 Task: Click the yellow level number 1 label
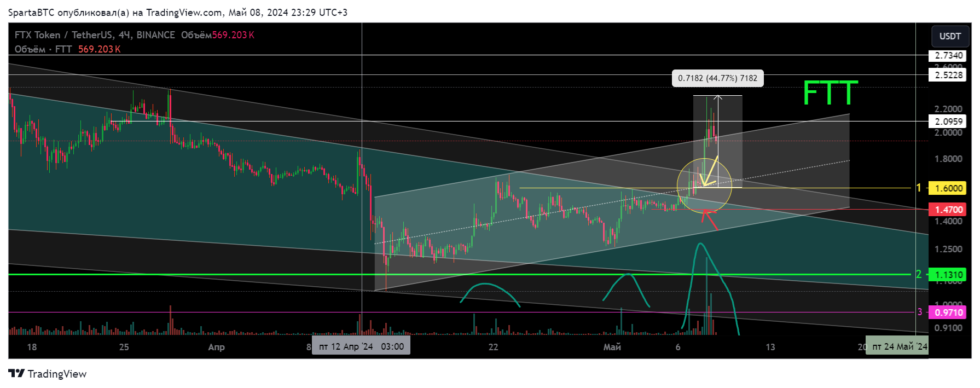pos(919,188)
